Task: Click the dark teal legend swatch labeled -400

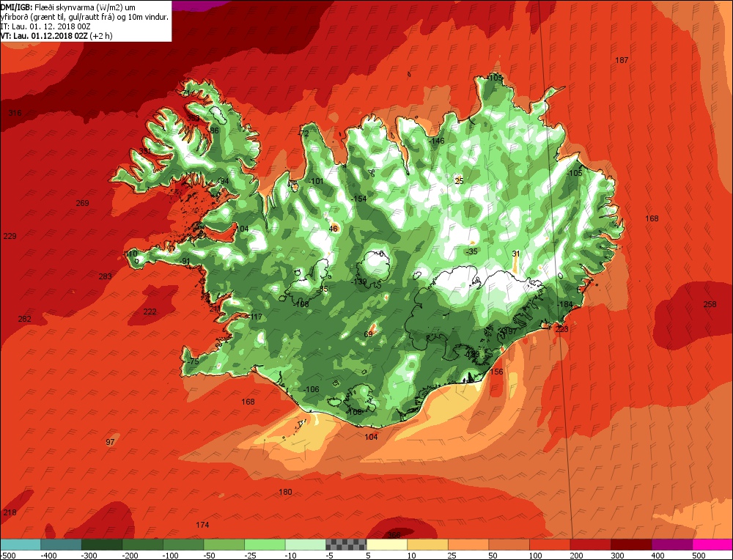Action: (x=61, y=545)
